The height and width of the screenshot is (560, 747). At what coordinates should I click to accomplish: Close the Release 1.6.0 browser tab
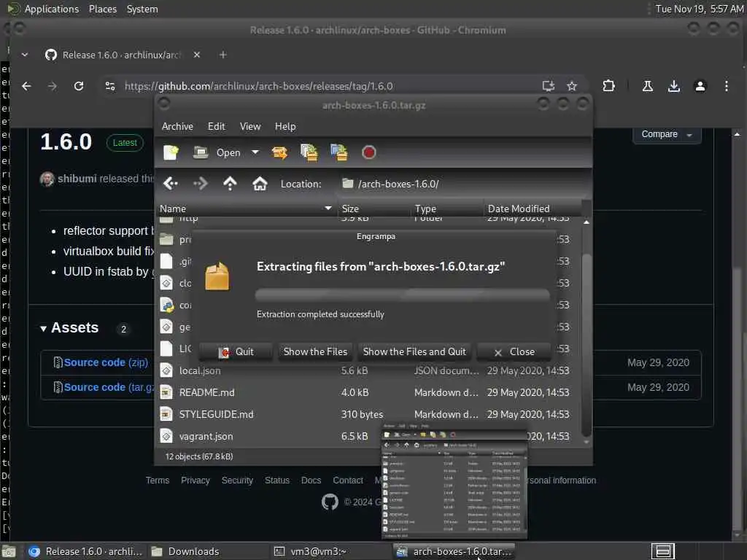(197, 55)
